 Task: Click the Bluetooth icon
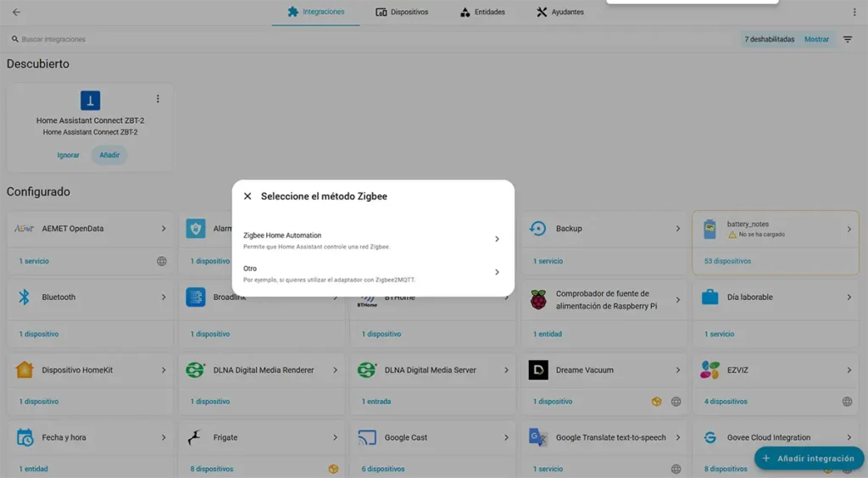pos(25,297)
